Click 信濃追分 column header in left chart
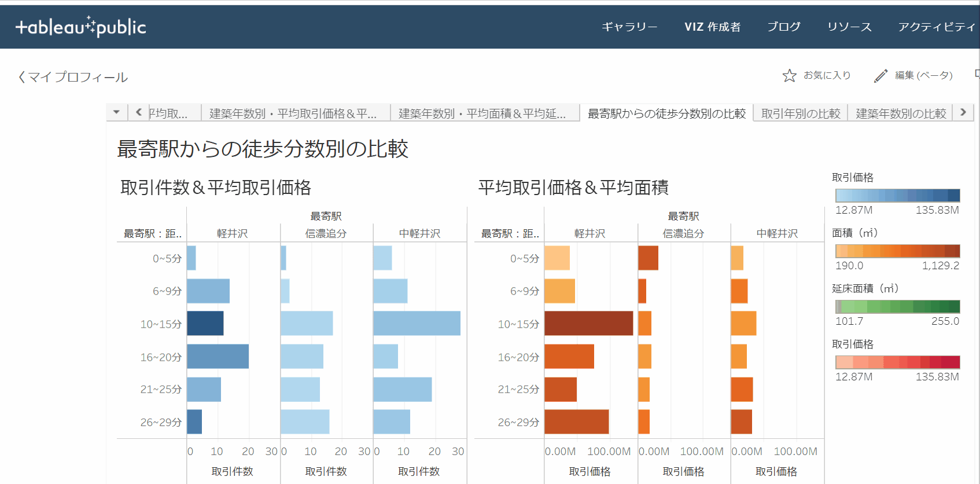 [x=326, y=233]
